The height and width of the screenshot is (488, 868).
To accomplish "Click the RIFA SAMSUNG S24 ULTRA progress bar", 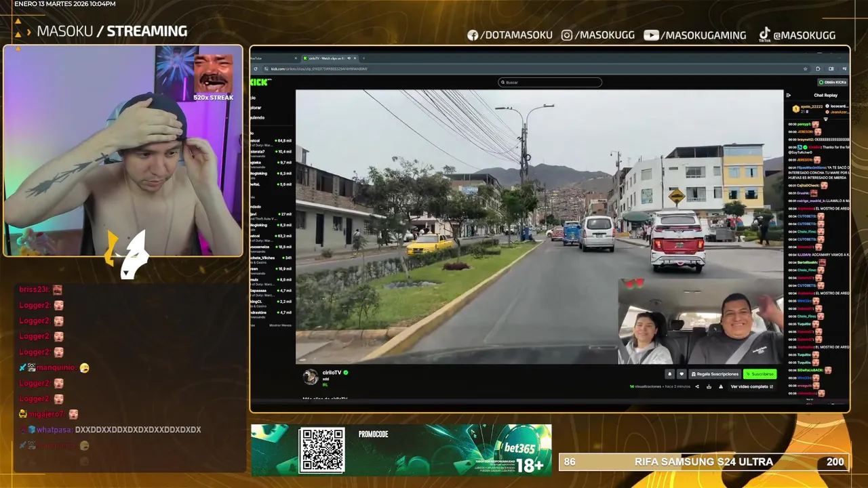I will tap(703, 462).
